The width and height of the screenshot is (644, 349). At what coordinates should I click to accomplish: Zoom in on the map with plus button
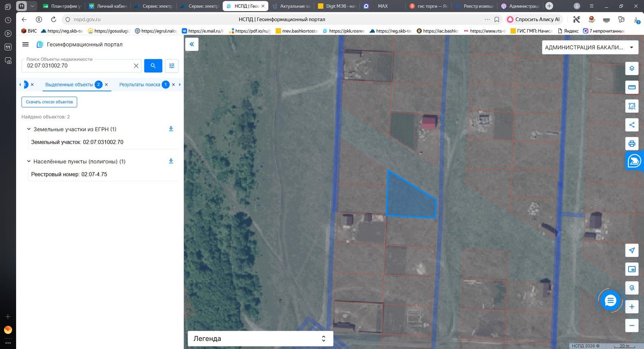click(x=632, y=307)
